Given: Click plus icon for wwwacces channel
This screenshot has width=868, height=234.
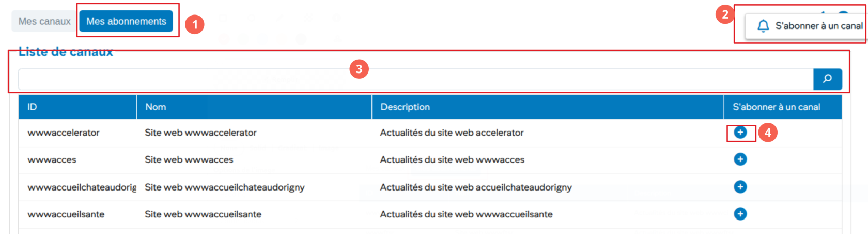Looking at the screenshot, I should coord(740,159).
